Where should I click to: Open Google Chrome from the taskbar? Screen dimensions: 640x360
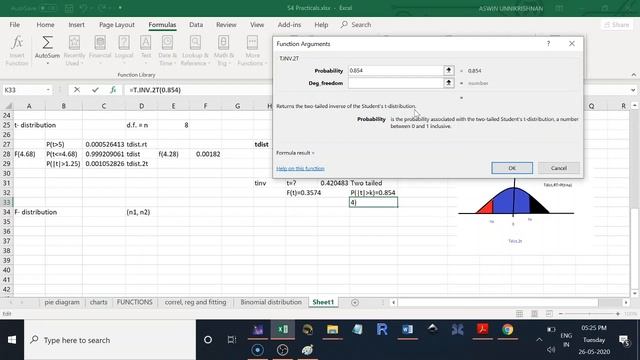[x=507, y=330]
